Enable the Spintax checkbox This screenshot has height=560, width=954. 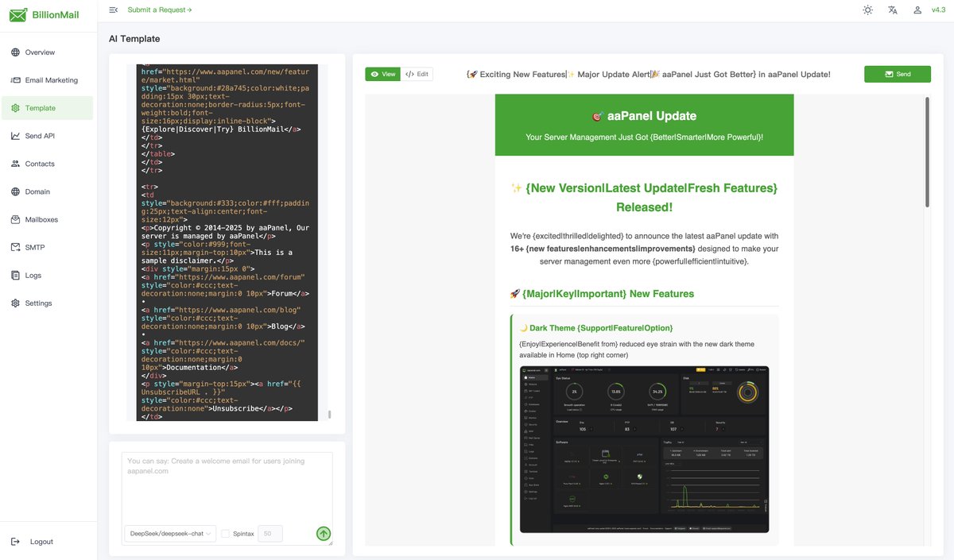226,534
